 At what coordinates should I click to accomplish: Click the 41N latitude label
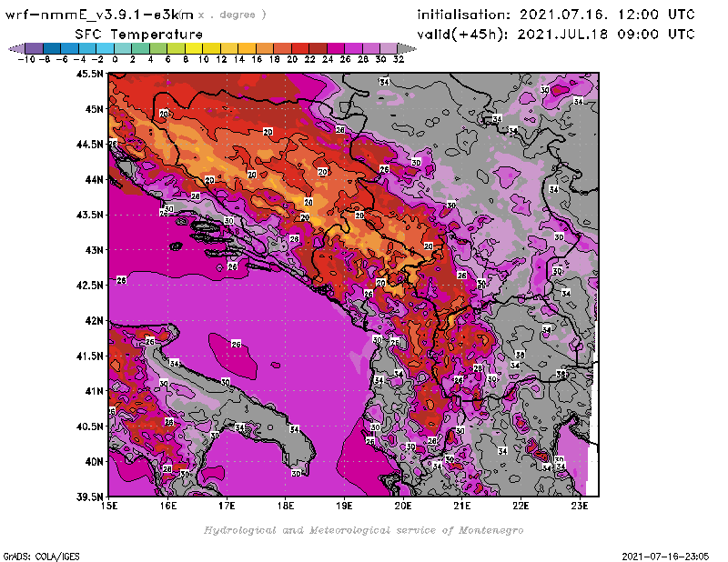(94, 391)
